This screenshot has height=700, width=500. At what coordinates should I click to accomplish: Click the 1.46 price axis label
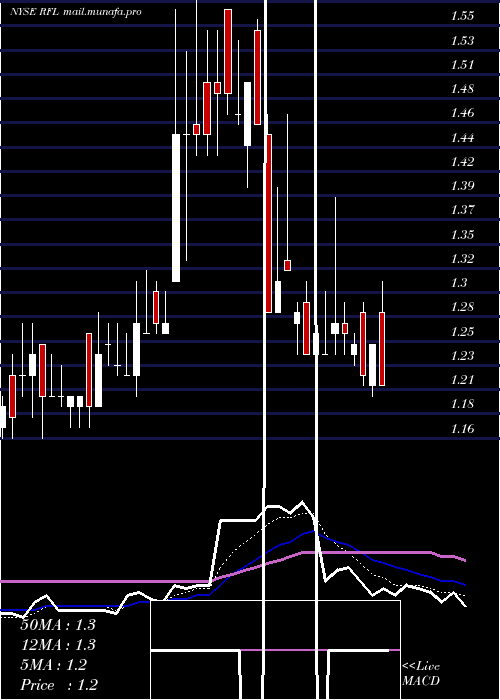(462, 113)
